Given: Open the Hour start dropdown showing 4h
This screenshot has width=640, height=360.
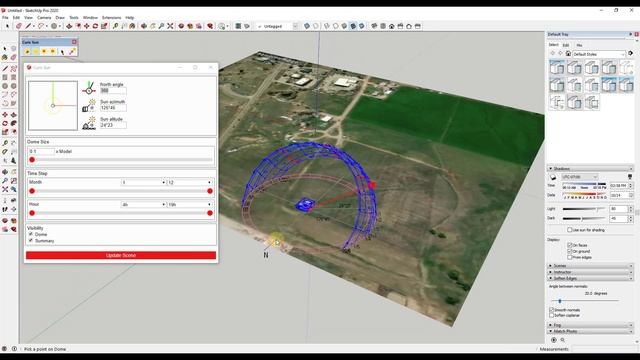Looking at the screenshot, I should pyautogui.click(x=143, y=204).
